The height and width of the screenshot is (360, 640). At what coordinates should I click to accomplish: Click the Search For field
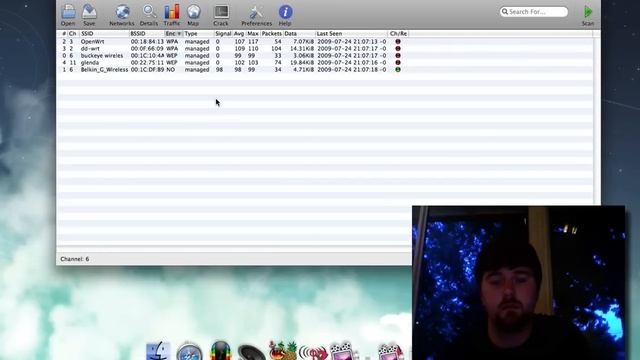534,12
